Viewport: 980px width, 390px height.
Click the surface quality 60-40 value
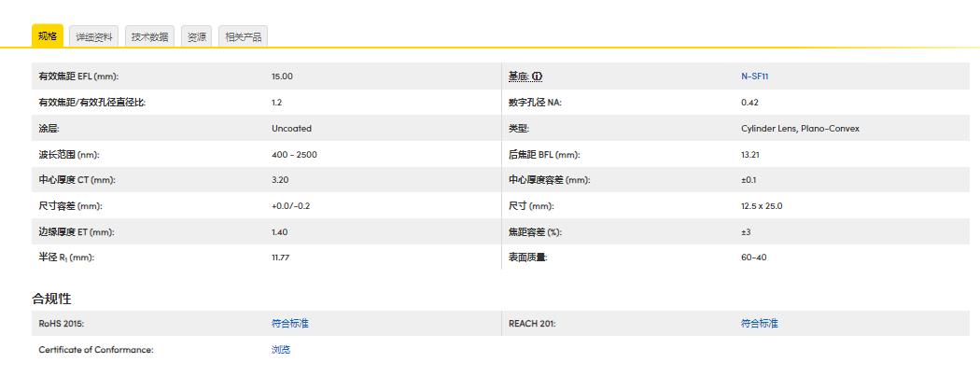pos(753,258)
